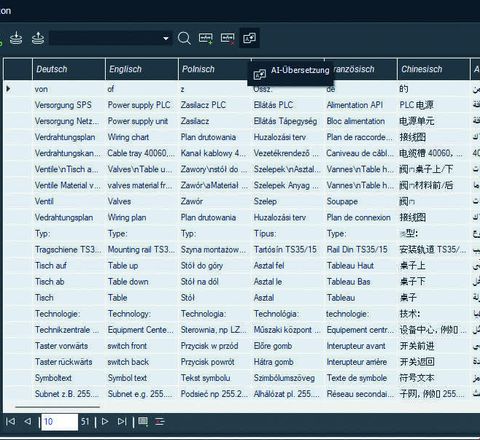Go to last record navigation icon

point(122,421)
